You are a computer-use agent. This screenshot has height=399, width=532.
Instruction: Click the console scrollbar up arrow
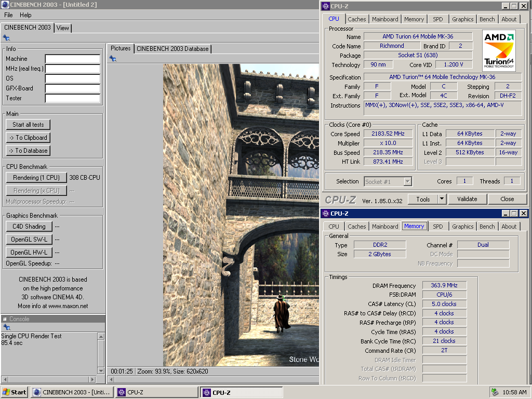(101, 336)
